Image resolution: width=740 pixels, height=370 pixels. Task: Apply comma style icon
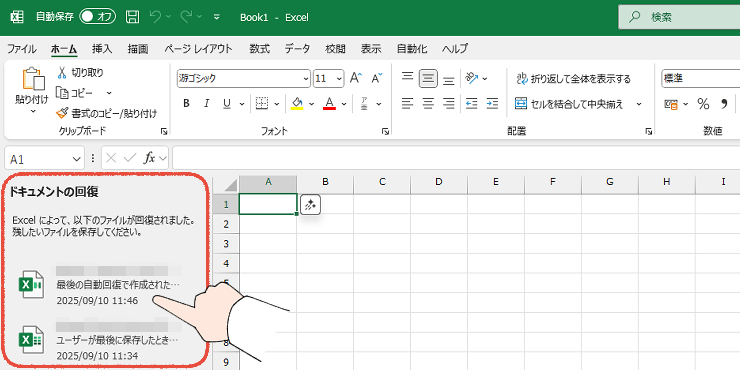[724, 104]
